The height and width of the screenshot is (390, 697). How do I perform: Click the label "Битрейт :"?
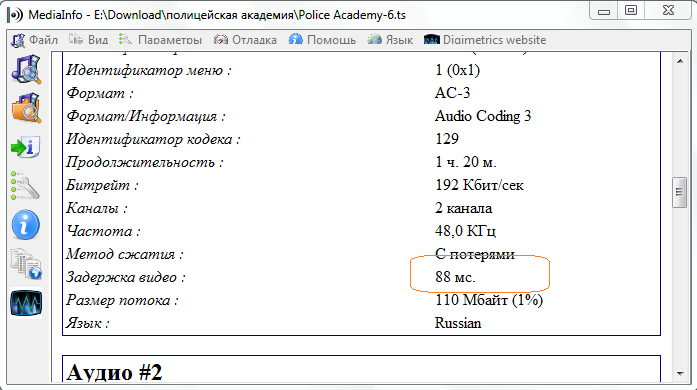click(102, 185)
